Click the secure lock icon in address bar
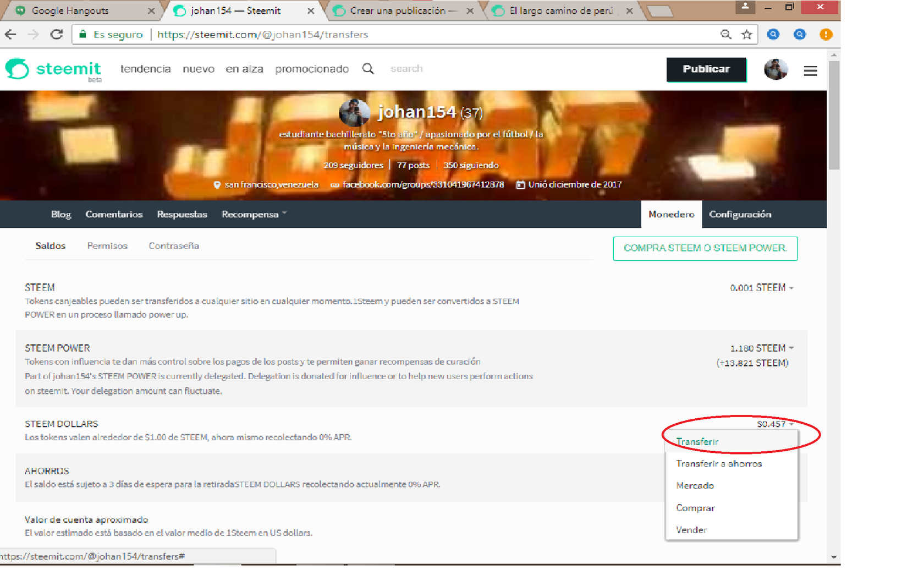 (x=82, y=34)
